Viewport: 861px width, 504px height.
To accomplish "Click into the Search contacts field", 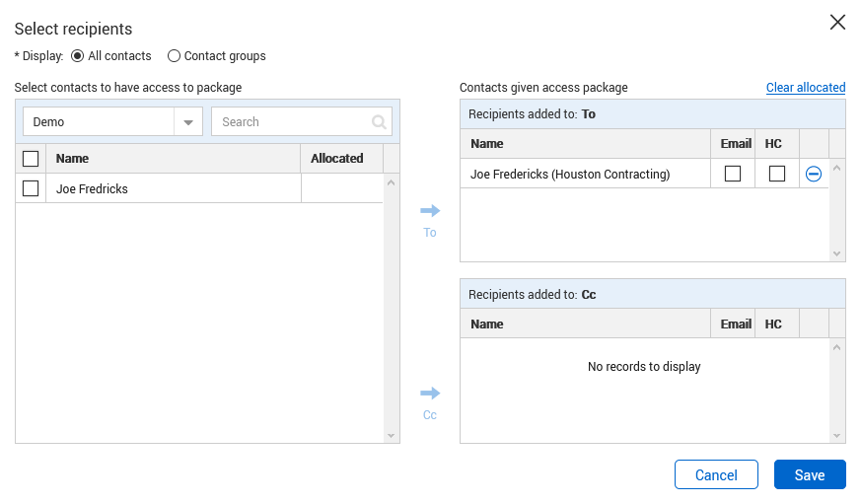I will (292, 122).
